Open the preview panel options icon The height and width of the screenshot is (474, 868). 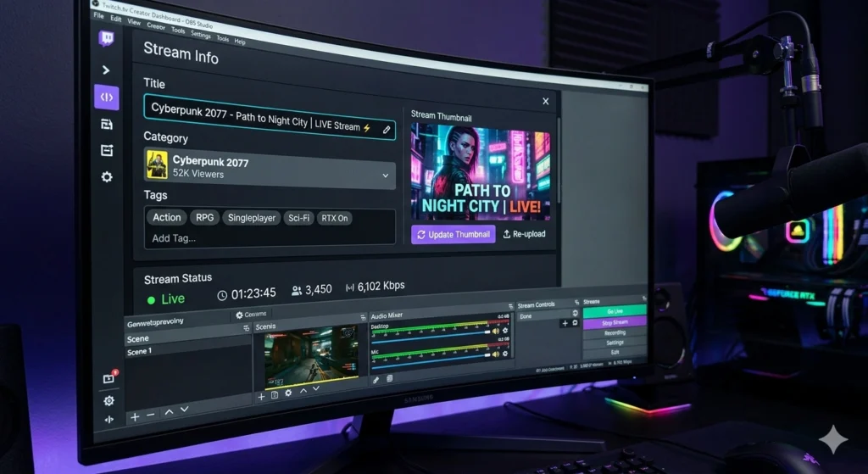(x=363, y=317)
